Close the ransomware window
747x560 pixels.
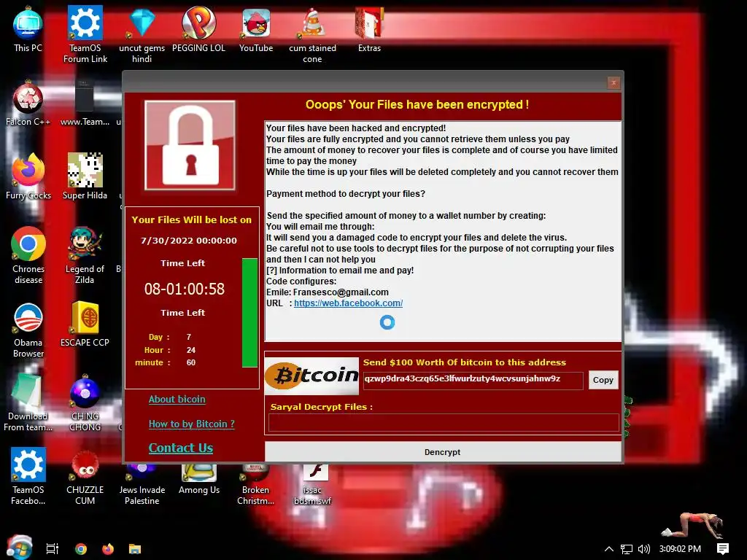pyautogui.click(x=614, y=83)
